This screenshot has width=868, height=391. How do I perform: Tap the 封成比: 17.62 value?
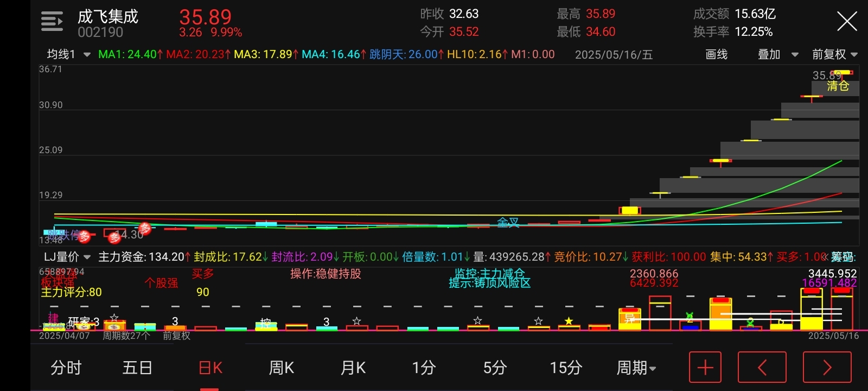tap(232, 257)
